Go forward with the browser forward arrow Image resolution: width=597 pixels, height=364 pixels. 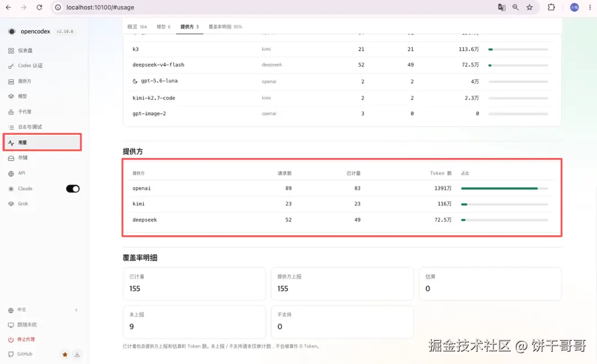click(24, 7)
